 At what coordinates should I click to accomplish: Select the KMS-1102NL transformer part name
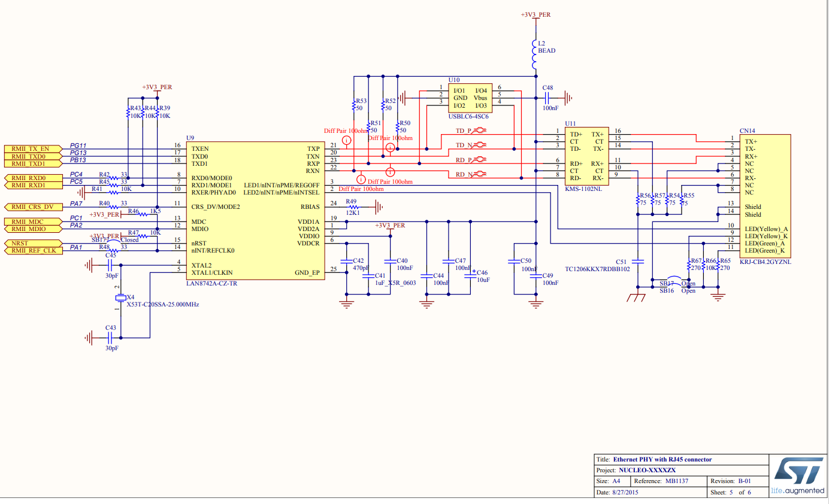[585, 189]
